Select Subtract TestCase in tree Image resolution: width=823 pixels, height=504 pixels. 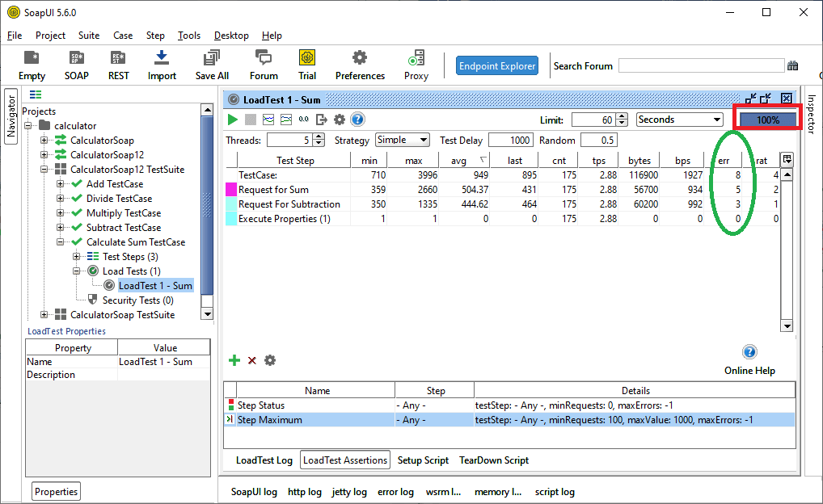coord(124,228)
